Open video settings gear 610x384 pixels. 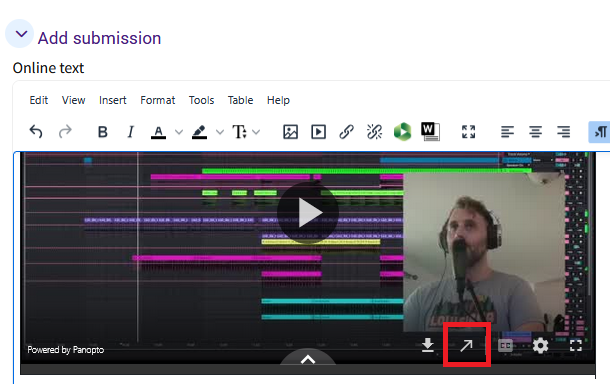coord(540,345)
